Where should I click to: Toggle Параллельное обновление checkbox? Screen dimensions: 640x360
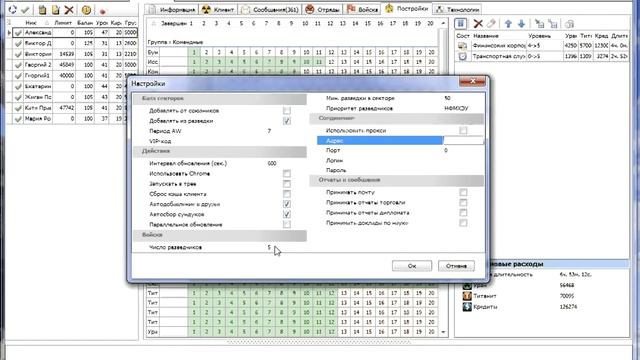pos(287,224)
